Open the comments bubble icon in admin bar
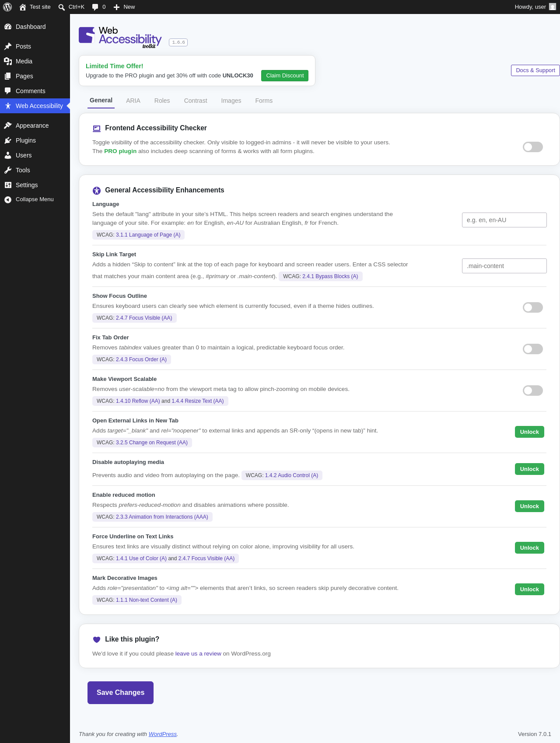The width and height of the screenshot is (560, 743). [x=95, y=7]
